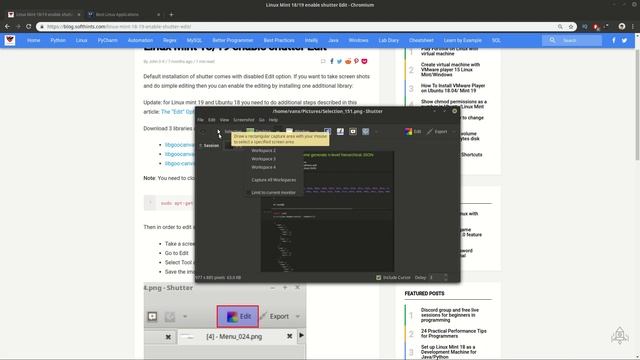Expand the Export dropdown arrow in Shutter
640x360 pixels.
coord(453,131)
